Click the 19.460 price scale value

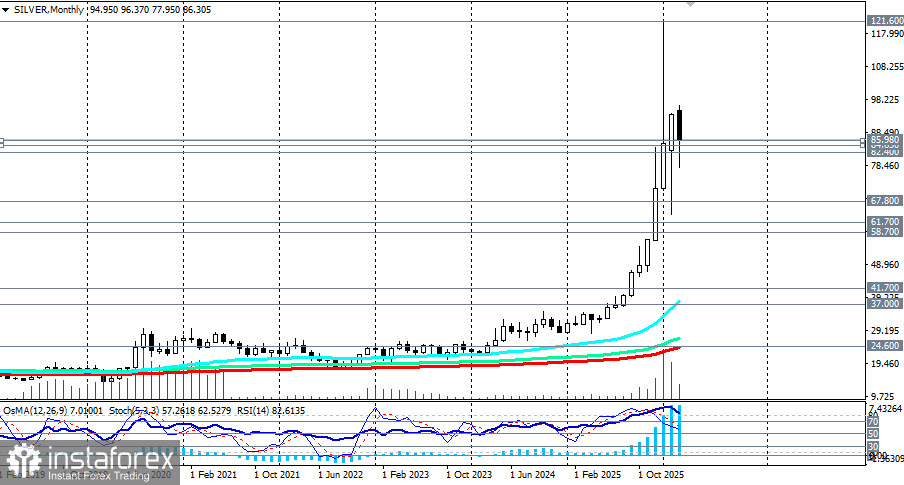point(884,364)
